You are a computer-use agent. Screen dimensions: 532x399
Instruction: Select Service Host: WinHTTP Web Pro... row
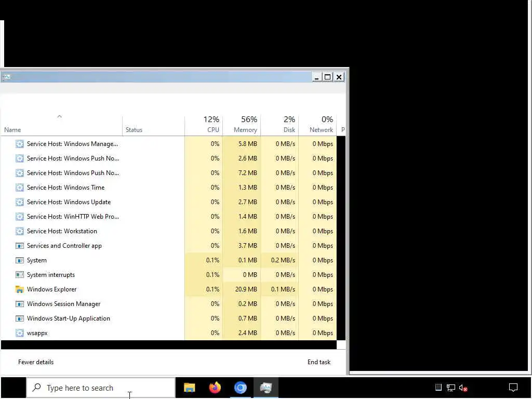click(x=169, y=217)
